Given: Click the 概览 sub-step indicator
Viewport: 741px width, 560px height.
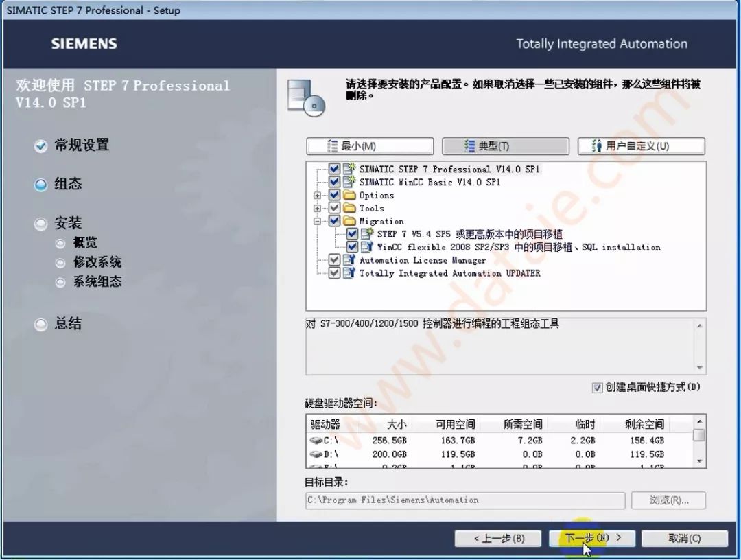Looking at the screenshot, I should [x=60, y=244].
